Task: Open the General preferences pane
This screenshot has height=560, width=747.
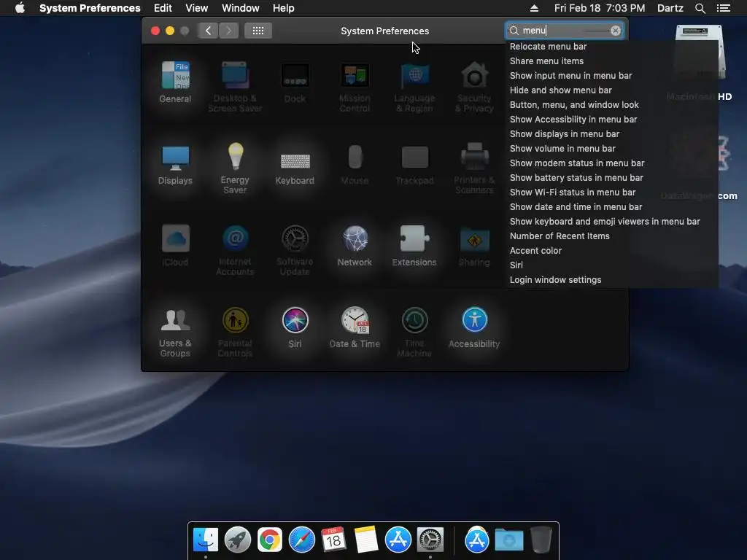Action: 175,82
